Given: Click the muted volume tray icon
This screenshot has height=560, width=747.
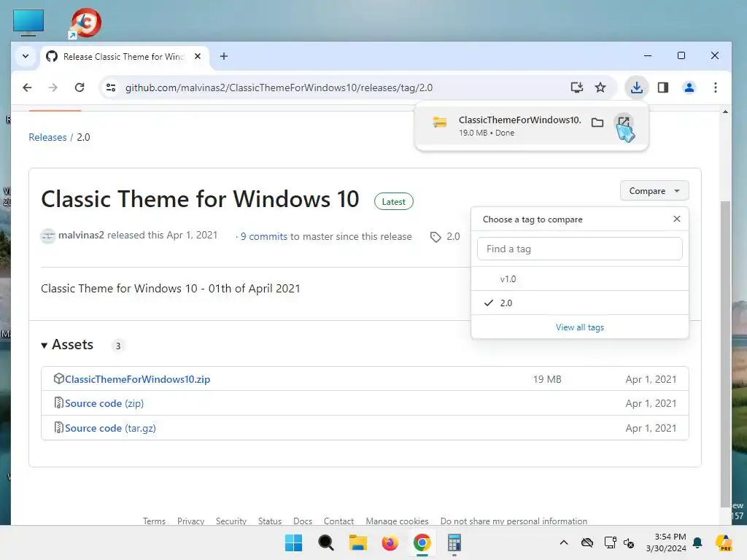Looking at the screenshot, I should click(x=629, y=542).
